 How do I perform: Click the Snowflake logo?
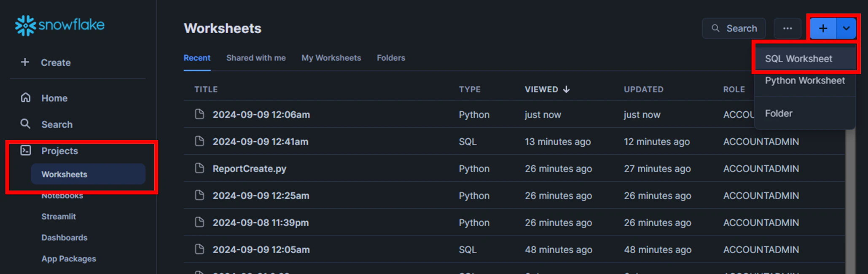pyautogui.click(x=59, y=25)
